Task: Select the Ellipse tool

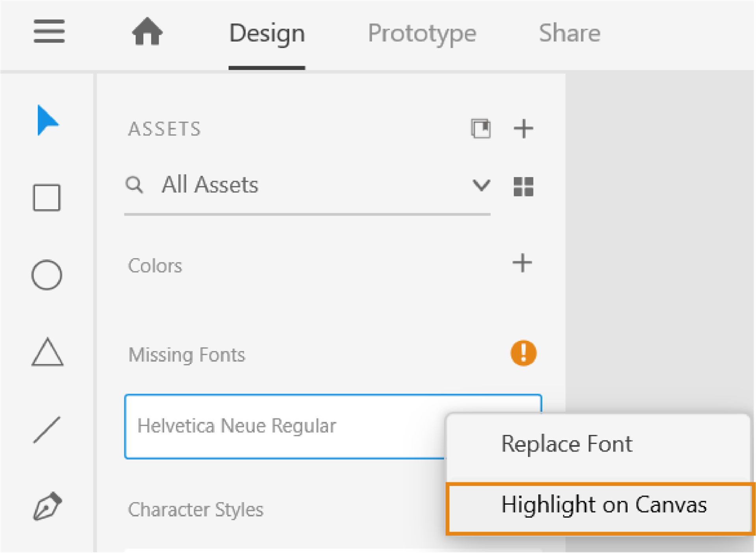Action: (x=46, y=274)
